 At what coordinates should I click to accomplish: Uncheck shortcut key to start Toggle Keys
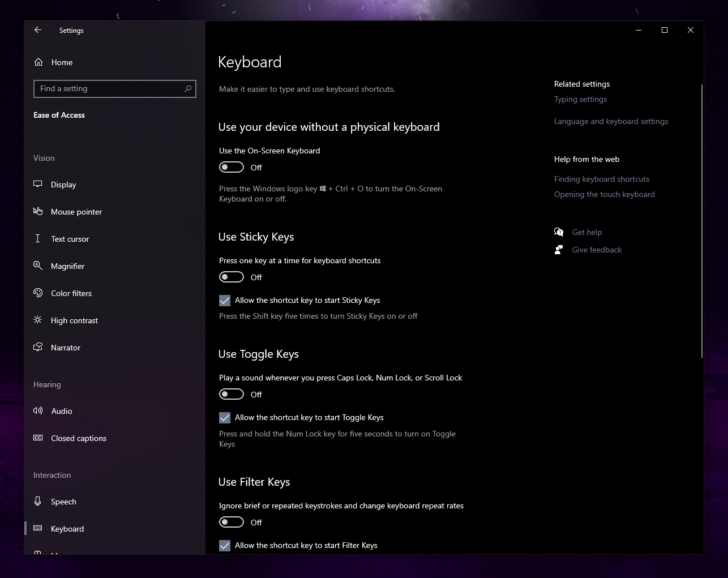225,418
